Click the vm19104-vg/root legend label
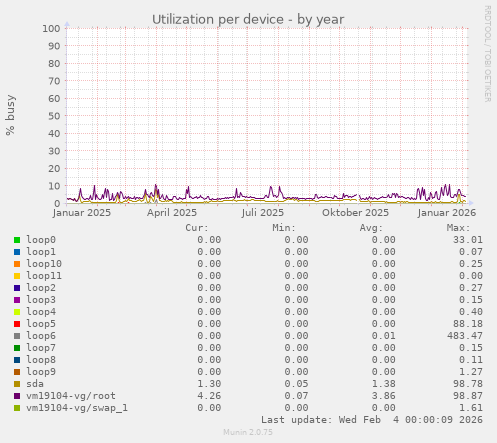This screenshot has height=443, width=497. click(x=71, y=396)
